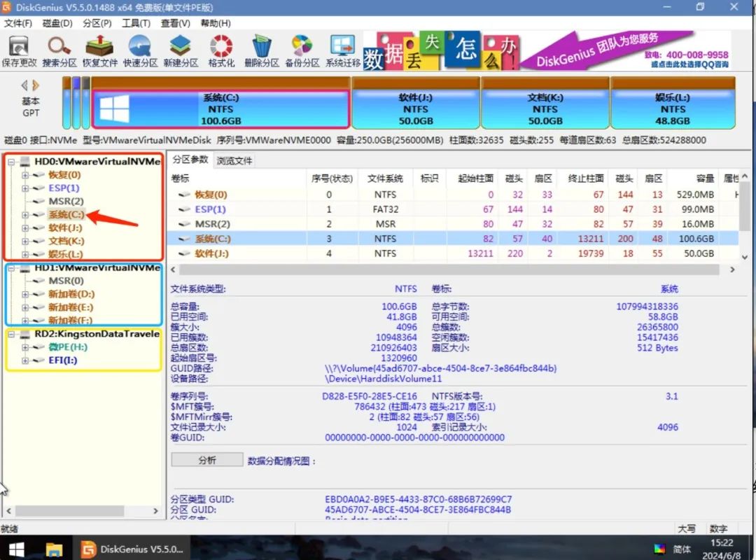Expand the 新加卷(D:) tree node
This screenshot has height=560, width=756.
(x=25, y=294)
